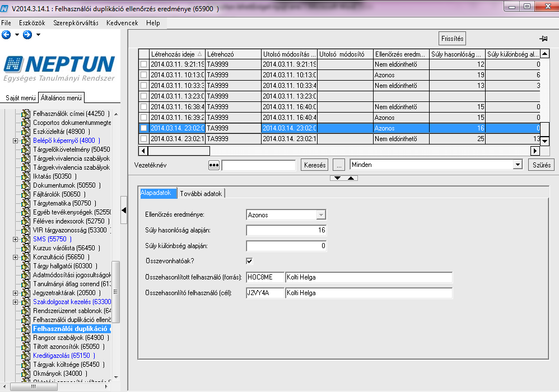Click the ellipsis button next to Keresés
The height and width of the screenshot is (392, 559).
point(339,165)
